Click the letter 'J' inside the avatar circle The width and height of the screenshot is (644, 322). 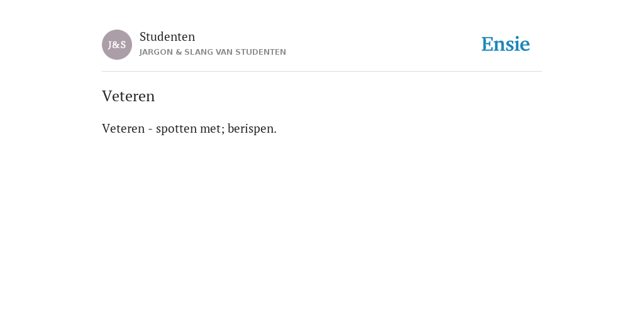click(x=111, y=45)
